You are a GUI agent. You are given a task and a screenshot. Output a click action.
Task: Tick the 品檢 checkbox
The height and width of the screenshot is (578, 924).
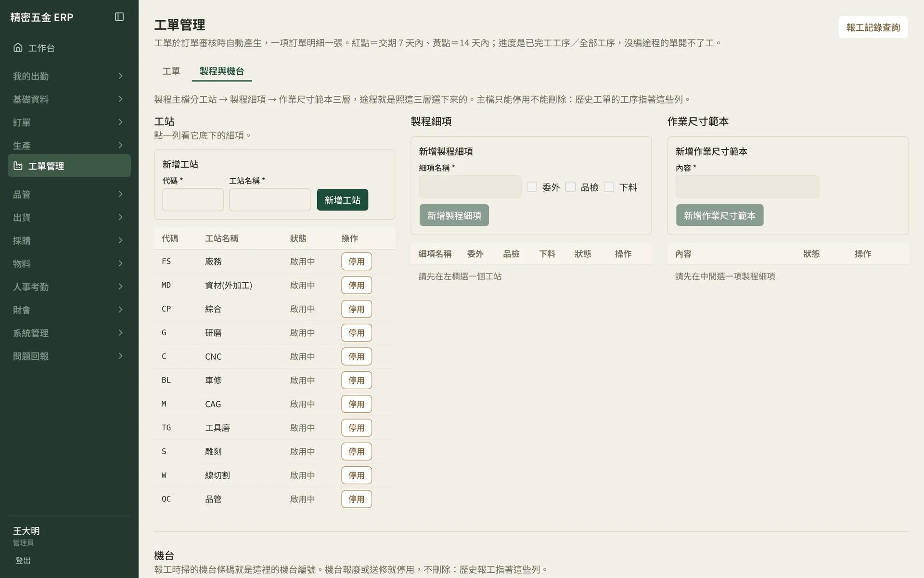point(570,187)
